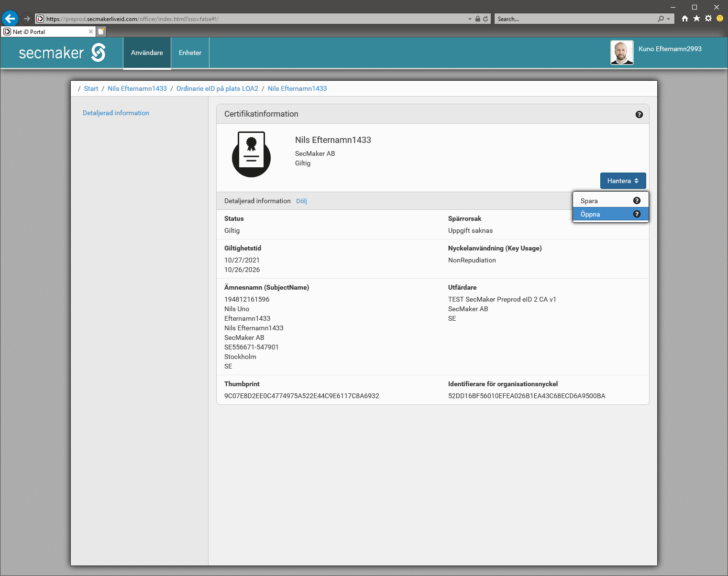The image size is (728, 576).
Task: Switch to the Enheter tab
Action: point(190,53)
